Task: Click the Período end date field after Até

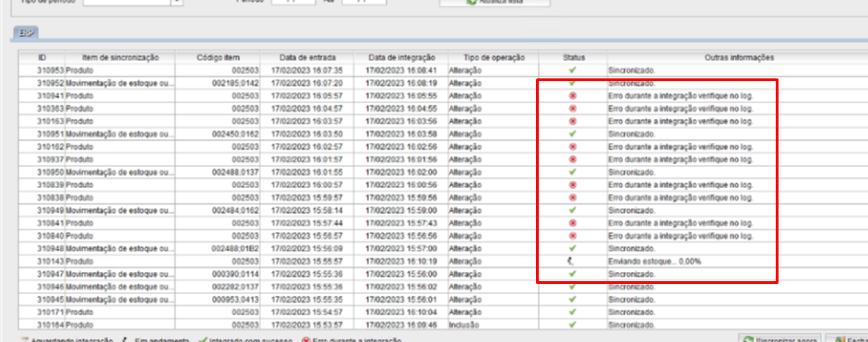Action: coord(364,2)
